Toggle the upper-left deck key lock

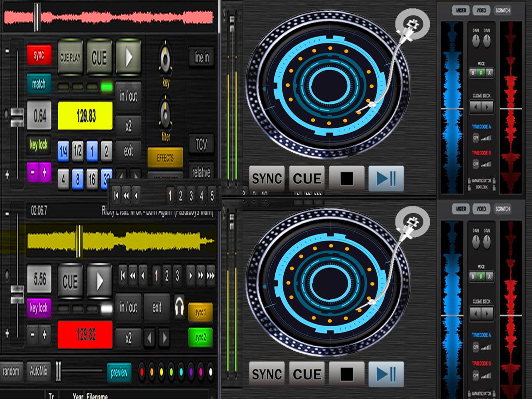pyautogui.click(x=39, y=145)
